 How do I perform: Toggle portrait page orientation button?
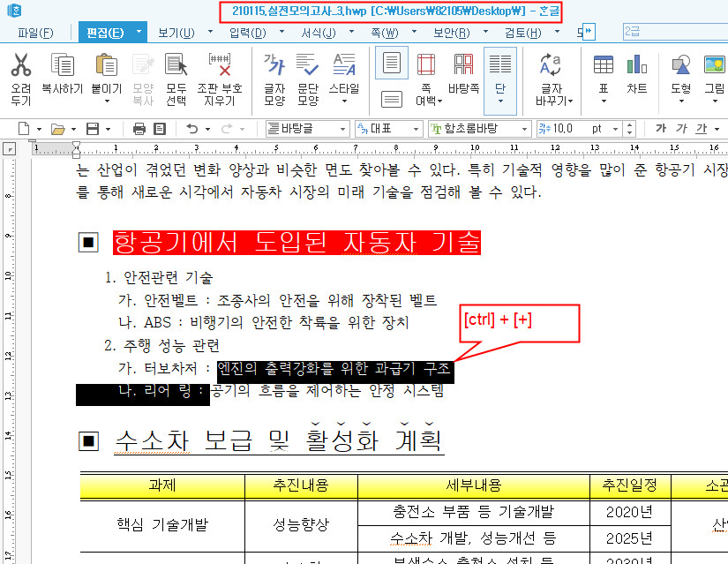tap(392, 64)
